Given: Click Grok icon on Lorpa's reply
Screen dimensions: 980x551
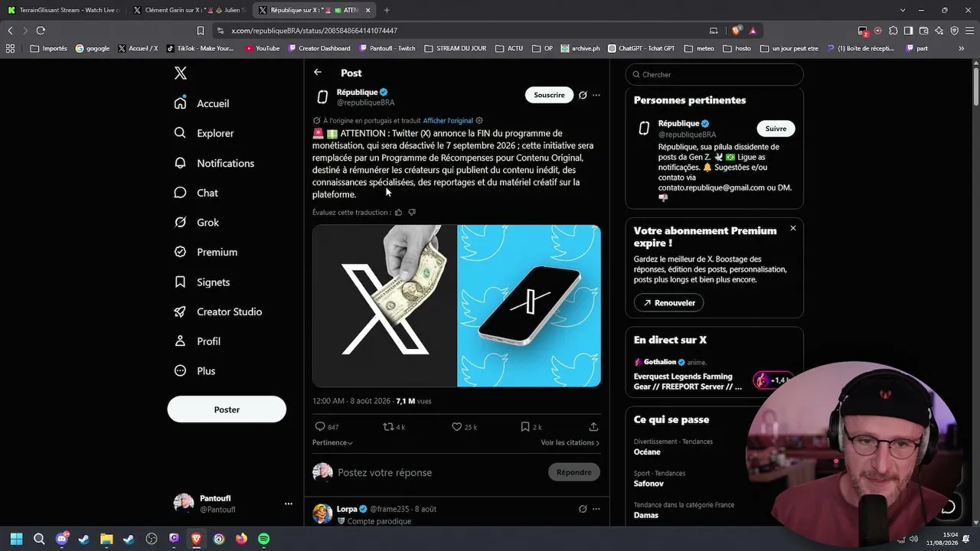Looking at the screenshot, I should [x=583, y=509].
